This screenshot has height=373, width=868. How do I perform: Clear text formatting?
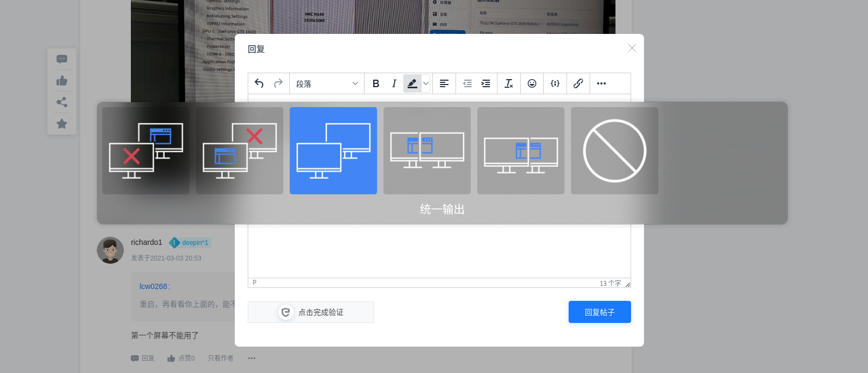pos(509,83)
